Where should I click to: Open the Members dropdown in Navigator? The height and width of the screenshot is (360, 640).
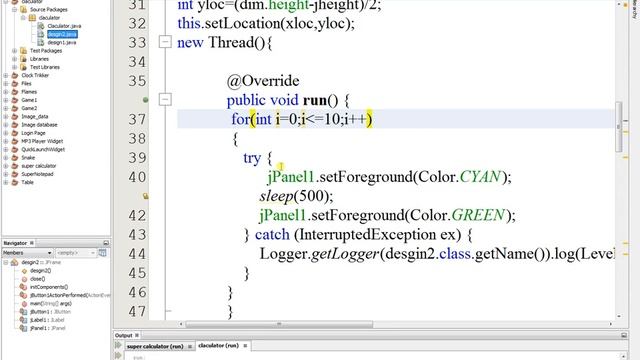pos(27,253)
